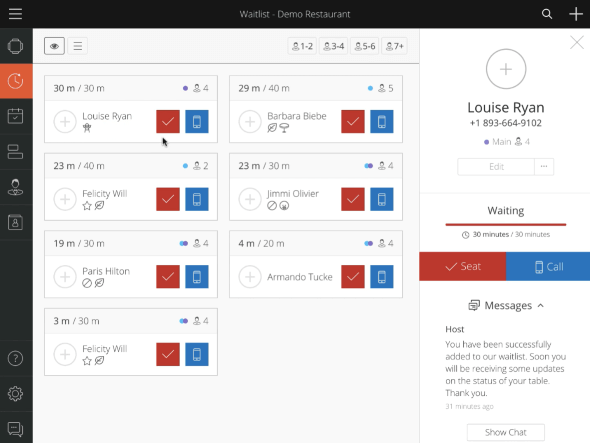
Task: Select the Waiting status tab
Action: [505, 211]
